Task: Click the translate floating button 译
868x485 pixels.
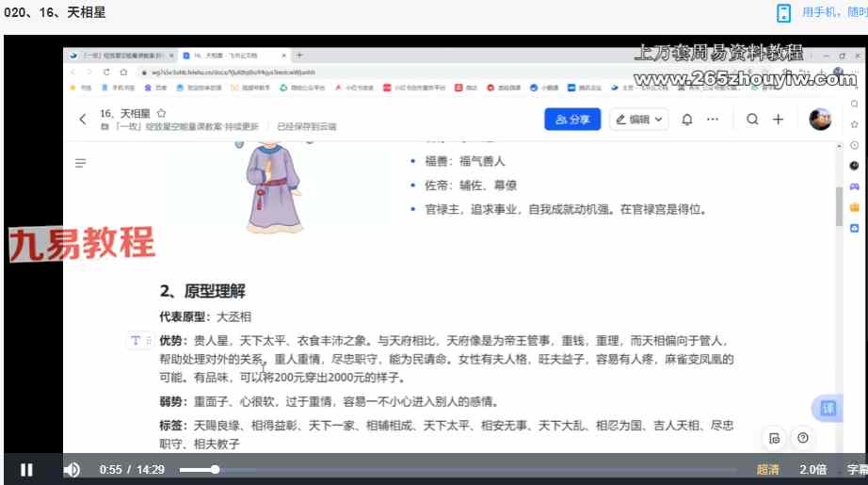Action: coord(828,408)
